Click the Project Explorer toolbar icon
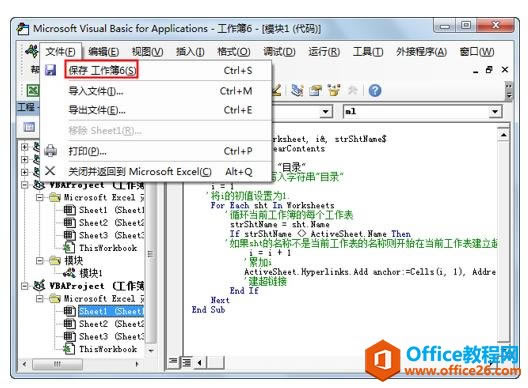 (297, 91)
